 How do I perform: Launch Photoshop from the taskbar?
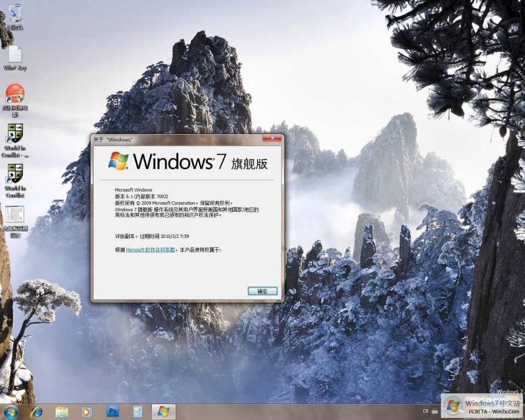pos(113,411)
